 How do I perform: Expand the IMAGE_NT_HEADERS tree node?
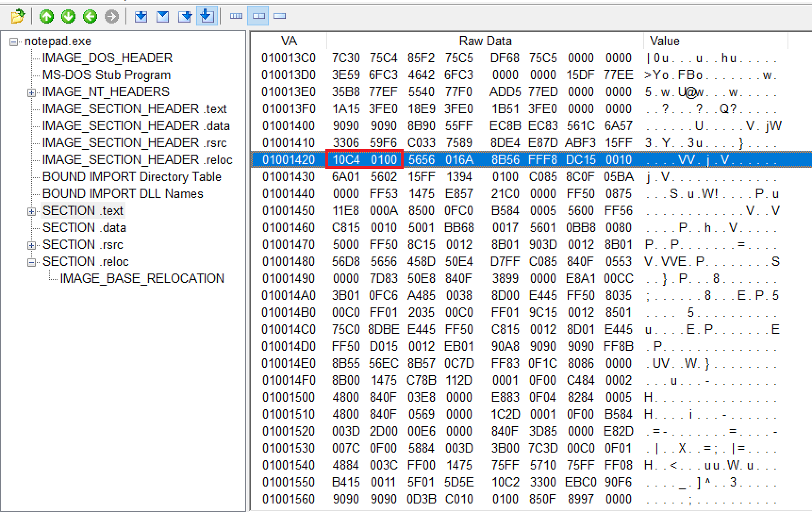point(31,92)
